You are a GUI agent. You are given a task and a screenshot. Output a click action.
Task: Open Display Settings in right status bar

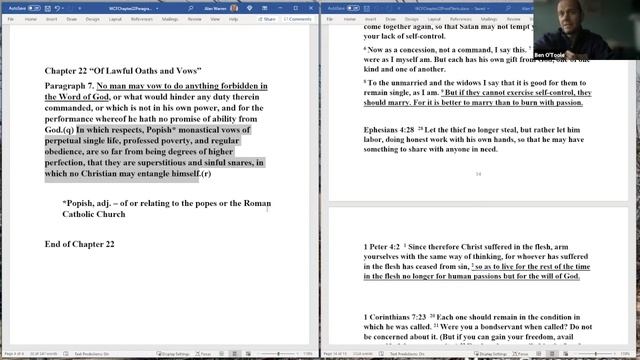point(490,354)
